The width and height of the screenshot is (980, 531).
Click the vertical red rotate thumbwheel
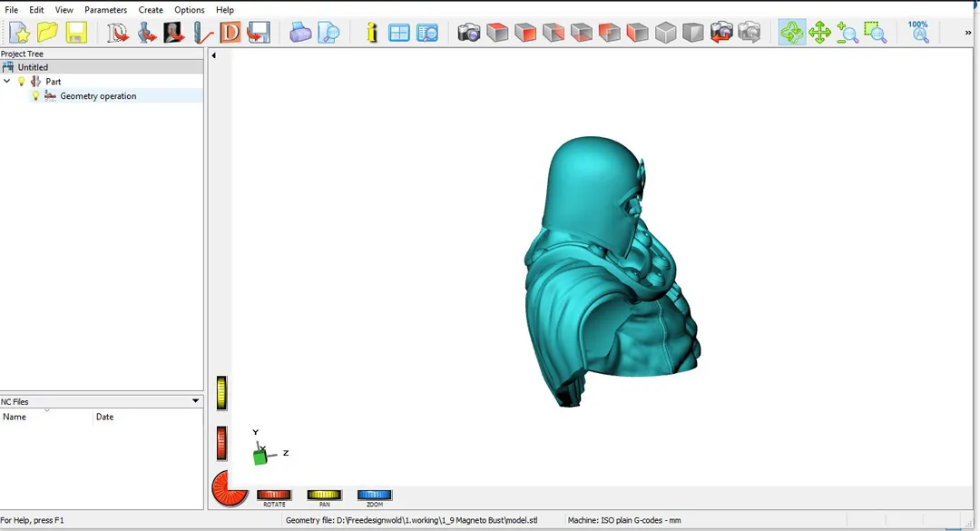point(221,444)
